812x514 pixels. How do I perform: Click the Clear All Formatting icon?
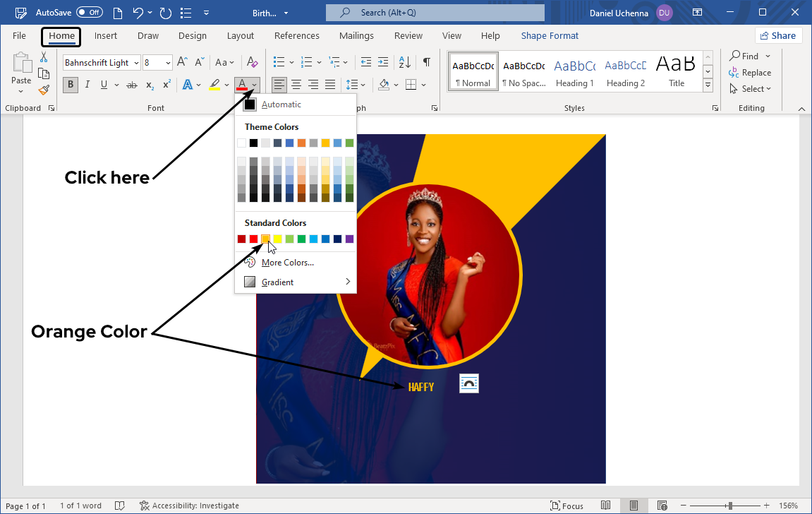coord(252,62)
